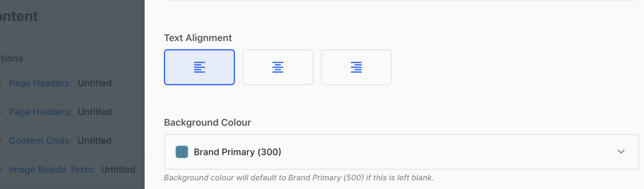The height and width of the screenshot is (189, 644).
Task: Click the dimmed content heading behind the panel
Action: pos(19,16)
